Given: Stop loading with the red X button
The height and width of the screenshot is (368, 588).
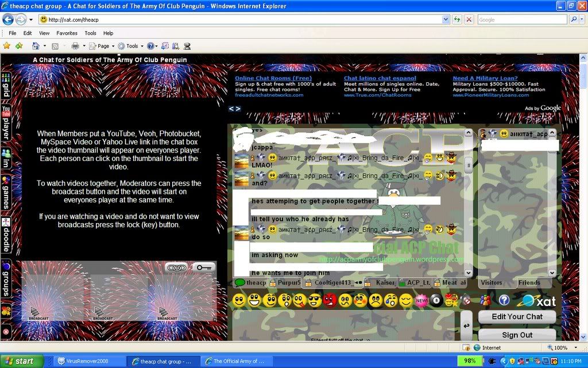Looking at the screenshot, I should pyautogui.click(x=469, y=20).
